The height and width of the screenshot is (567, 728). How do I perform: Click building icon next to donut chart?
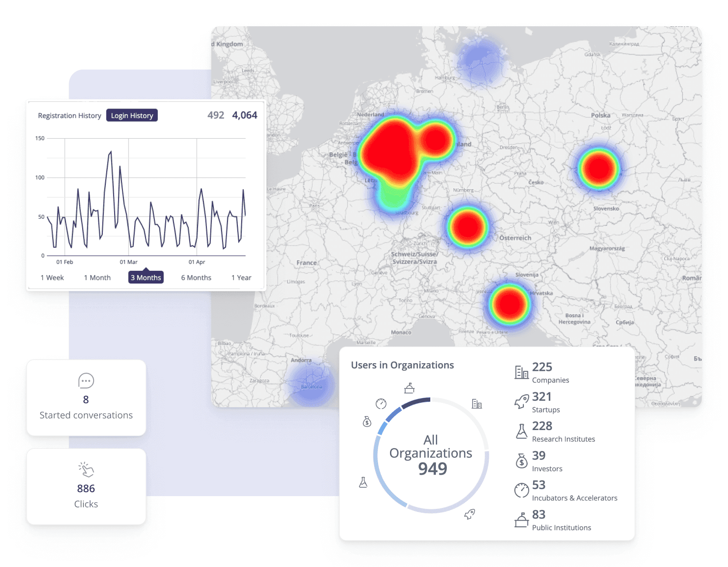477,404
